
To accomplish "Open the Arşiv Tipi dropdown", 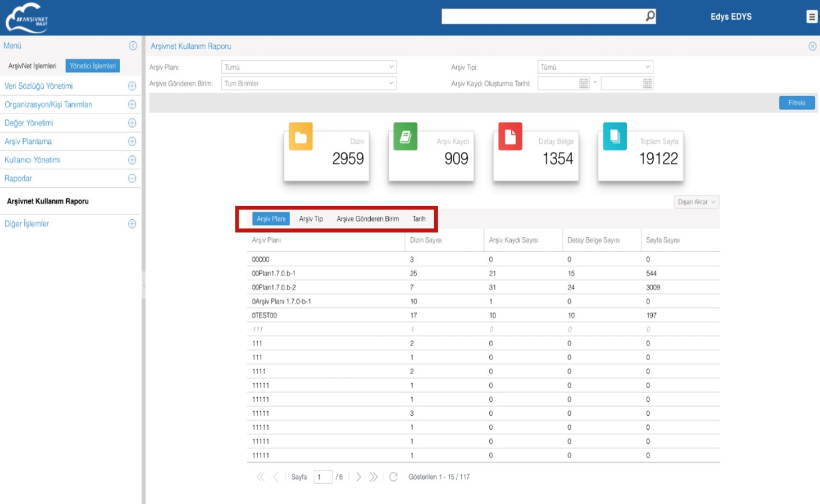I will pos(595,67).
